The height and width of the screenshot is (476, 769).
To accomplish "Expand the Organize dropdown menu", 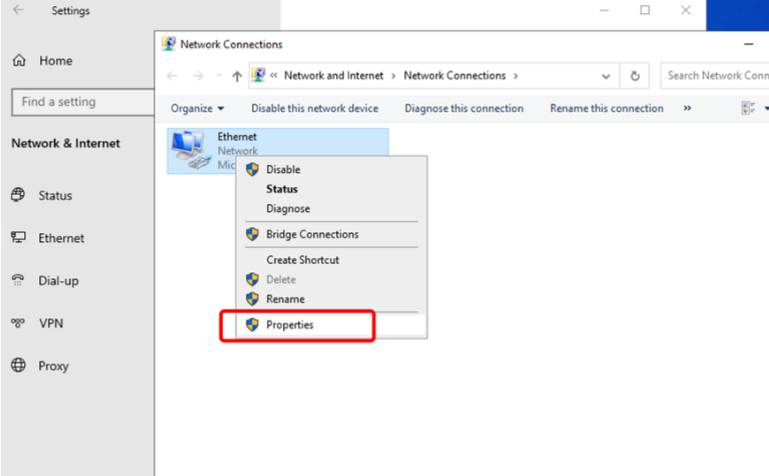I will tap(197, 109).
